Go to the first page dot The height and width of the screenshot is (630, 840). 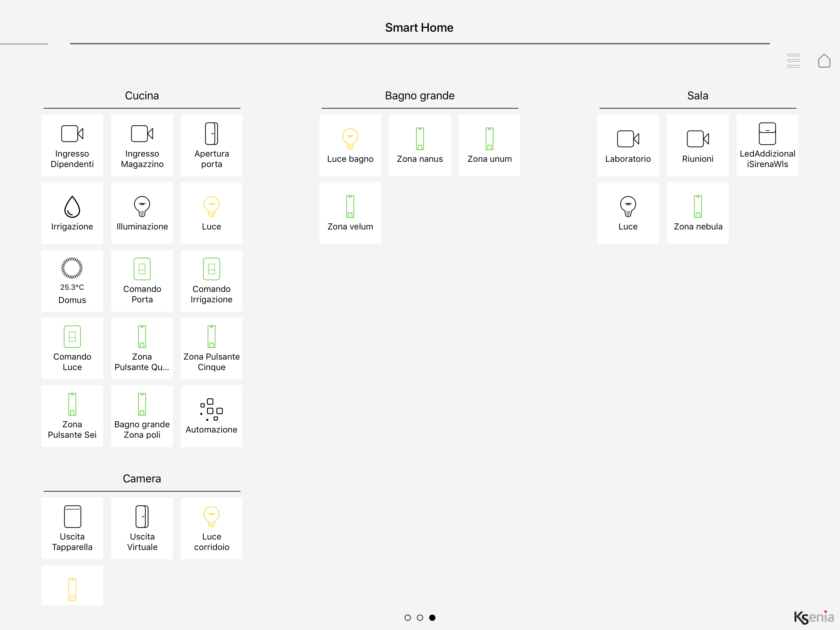click(408, 618)
